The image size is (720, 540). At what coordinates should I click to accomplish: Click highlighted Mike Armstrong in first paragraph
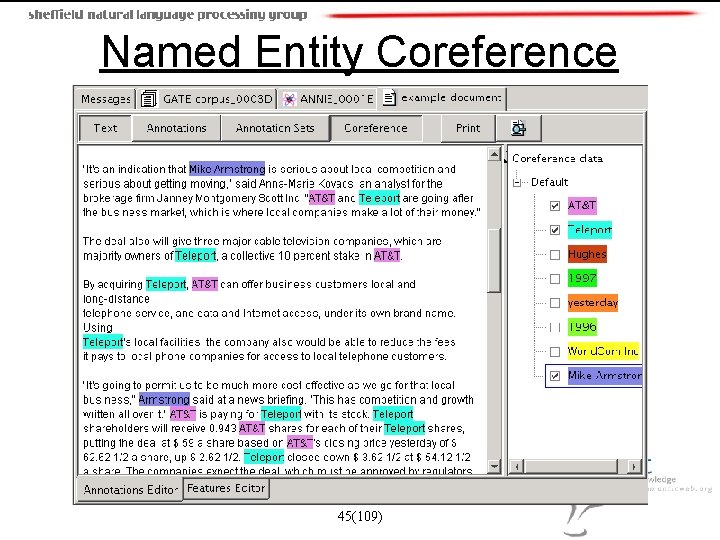pos(227,169)
